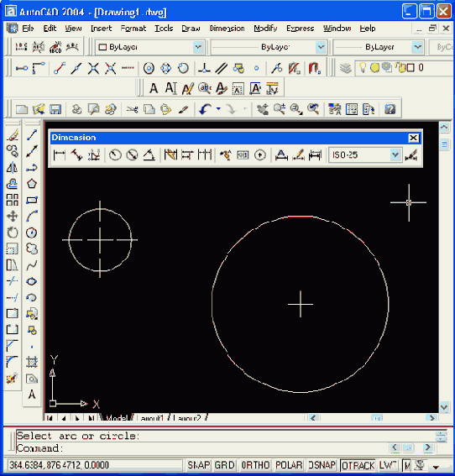Image resolution: width=455 pixels, height=476 pixels.
Task: Select the Quick Leader tool
Action: 226,155
